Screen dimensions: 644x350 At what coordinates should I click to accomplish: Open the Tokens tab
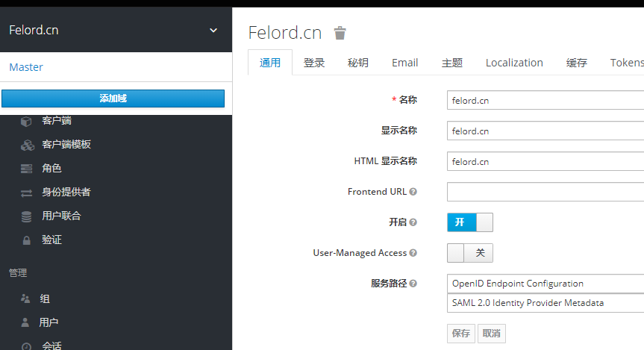pos(627,63)
